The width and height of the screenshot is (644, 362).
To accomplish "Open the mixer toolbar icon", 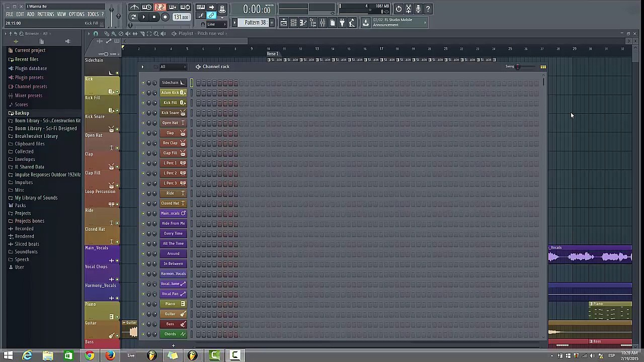I will [x=323, y=23].
